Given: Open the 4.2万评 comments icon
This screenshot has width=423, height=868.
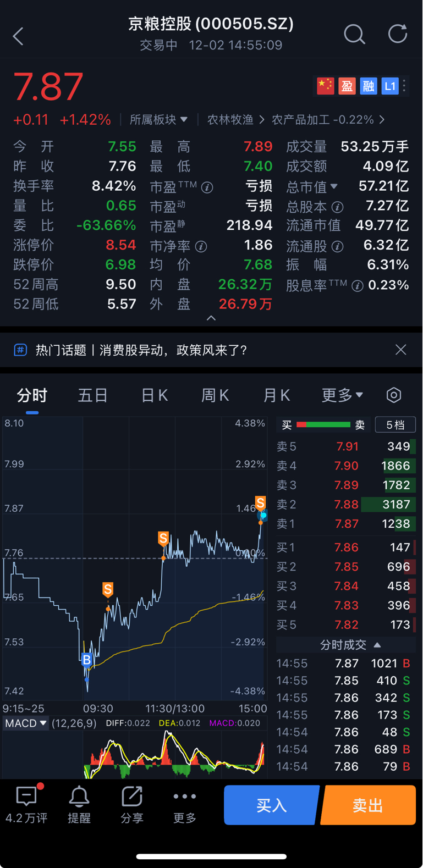Looking at the screenshot, I should 26,804.
